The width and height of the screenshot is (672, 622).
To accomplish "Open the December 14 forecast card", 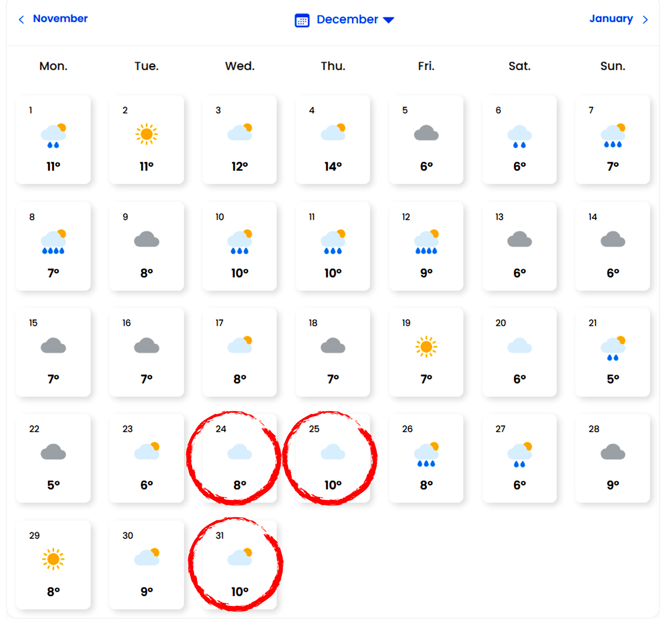I will 612,246.
